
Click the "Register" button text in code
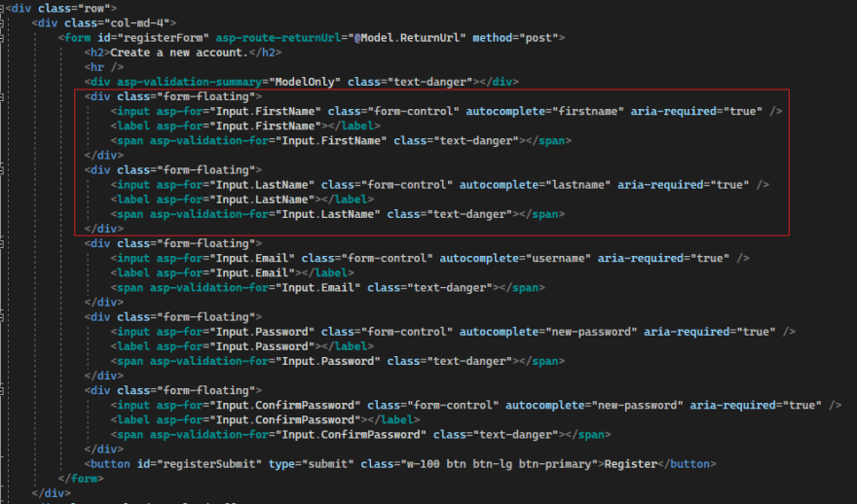(631, 464)
